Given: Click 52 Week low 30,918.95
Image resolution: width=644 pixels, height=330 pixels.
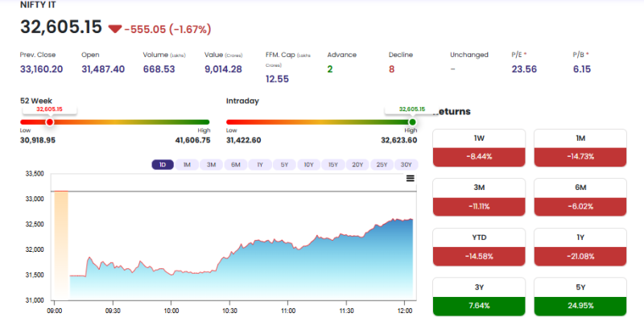Looking at the screenshot, I should [37, 140].
